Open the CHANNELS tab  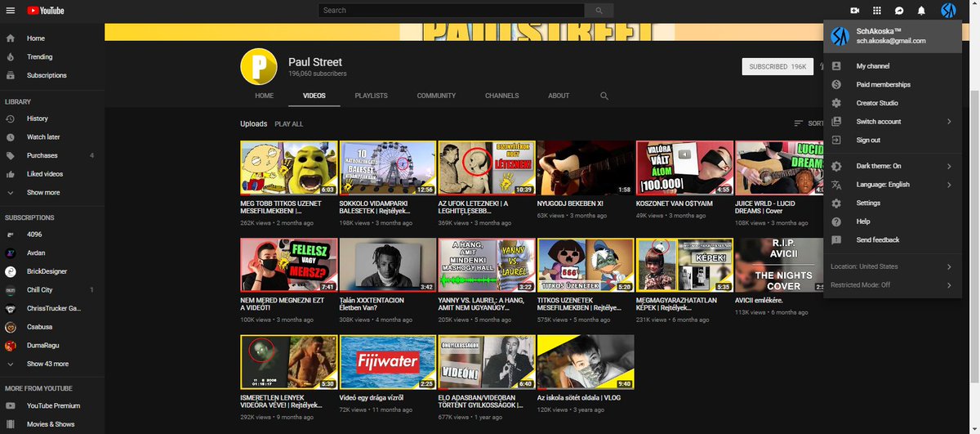[x=501, y=96]
